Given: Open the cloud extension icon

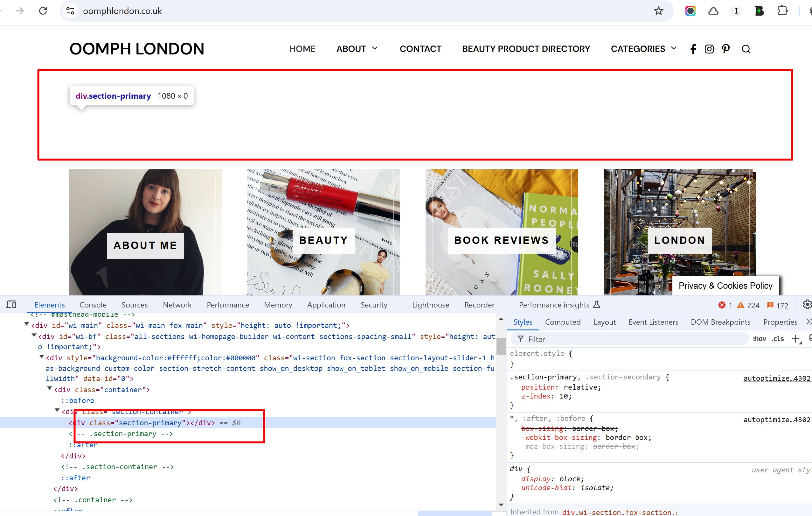Looking at the screenshot, I should click(713, 11).
